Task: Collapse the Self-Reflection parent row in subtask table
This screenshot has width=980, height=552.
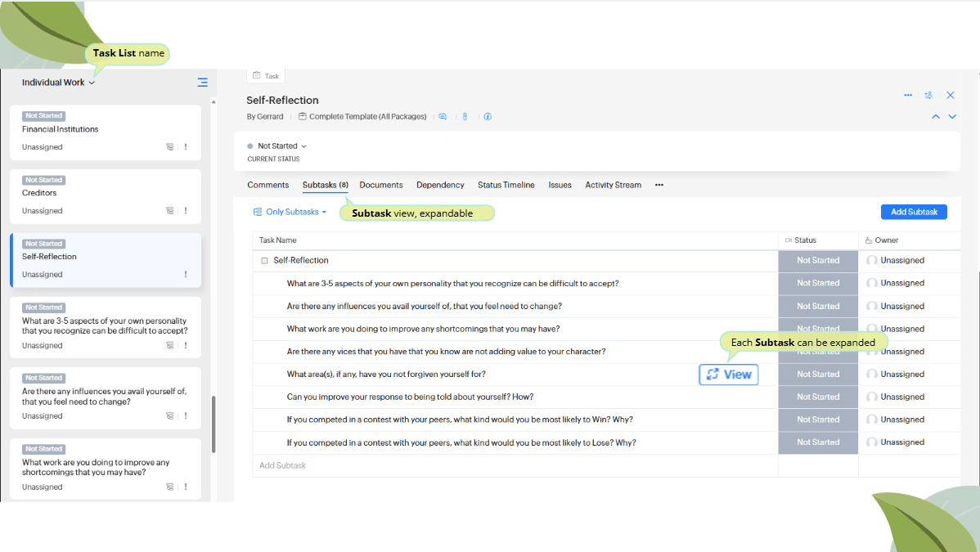Action: click(264, 261)
